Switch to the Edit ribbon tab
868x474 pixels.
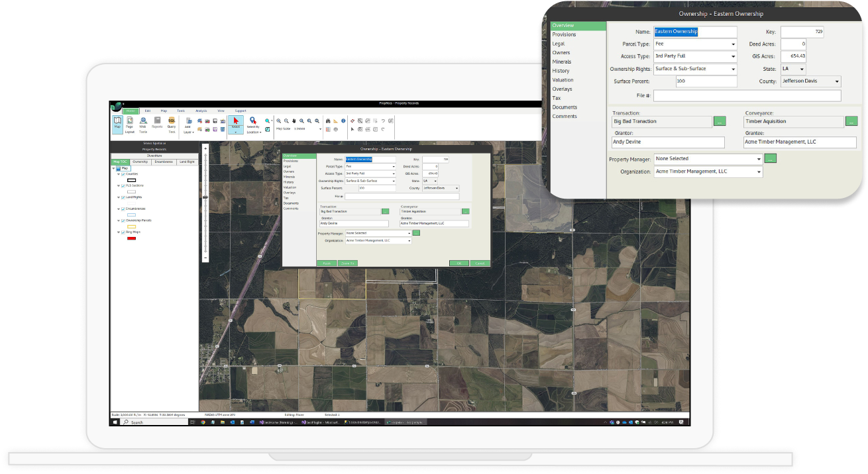(x=148, y=111)
